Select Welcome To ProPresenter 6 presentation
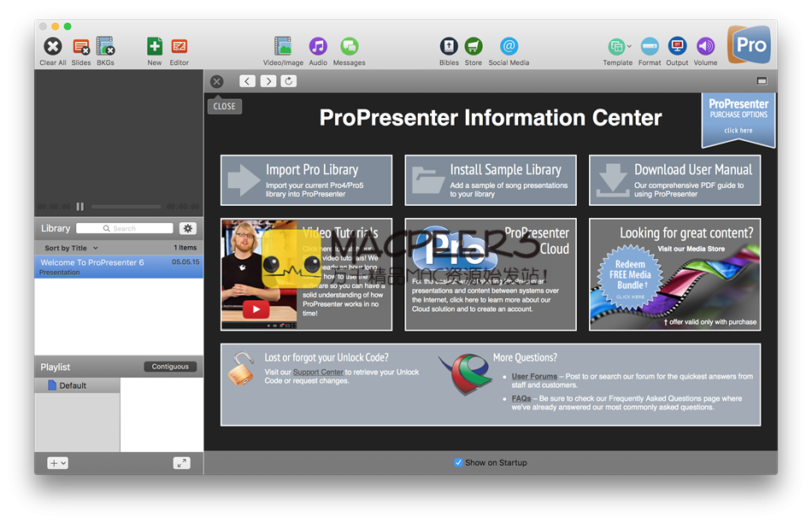 (119, 267)
